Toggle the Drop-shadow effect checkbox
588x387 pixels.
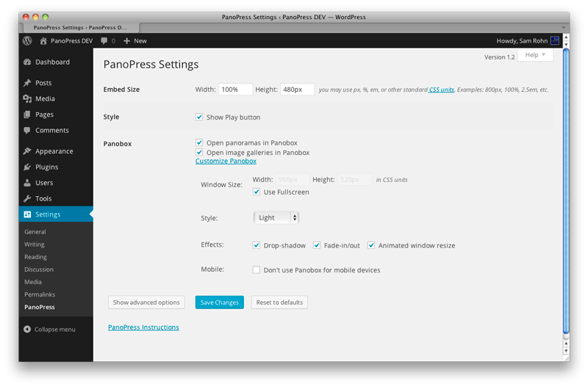[257, 245]
